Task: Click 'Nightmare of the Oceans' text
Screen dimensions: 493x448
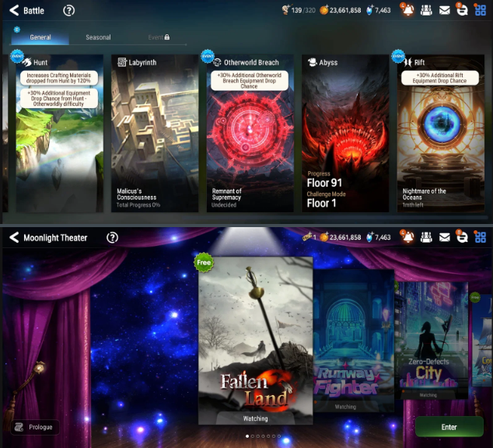Action: point(424,194)
